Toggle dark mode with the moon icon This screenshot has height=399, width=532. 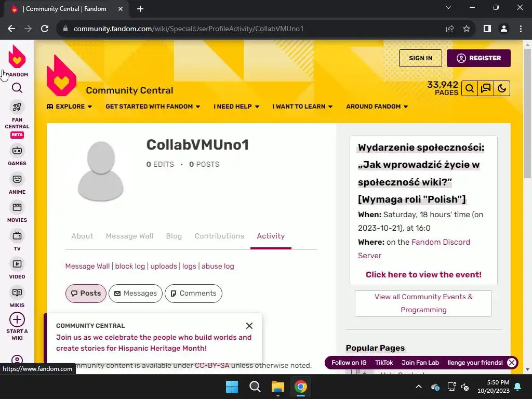(x=502, y=88)
